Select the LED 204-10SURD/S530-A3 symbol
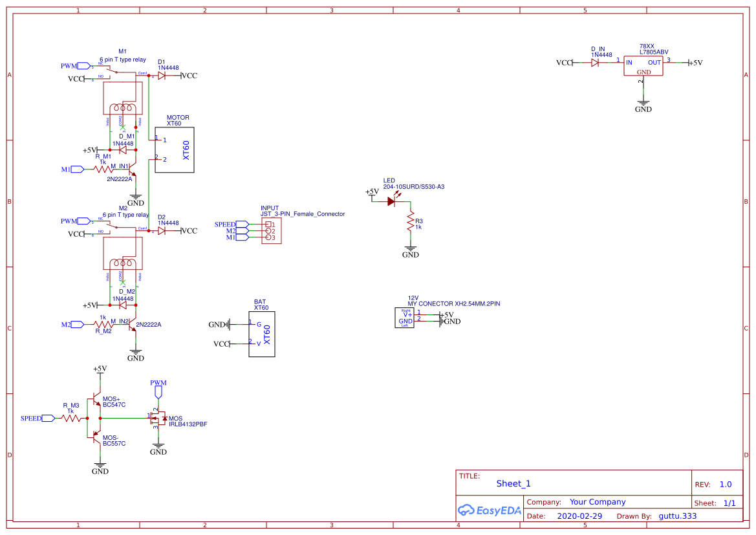 coord(391,201)
